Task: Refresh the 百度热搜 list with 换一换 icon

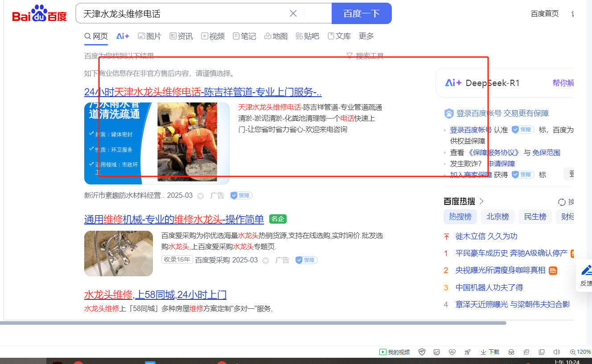Action: pyautogui.click(x=562, y=202)
